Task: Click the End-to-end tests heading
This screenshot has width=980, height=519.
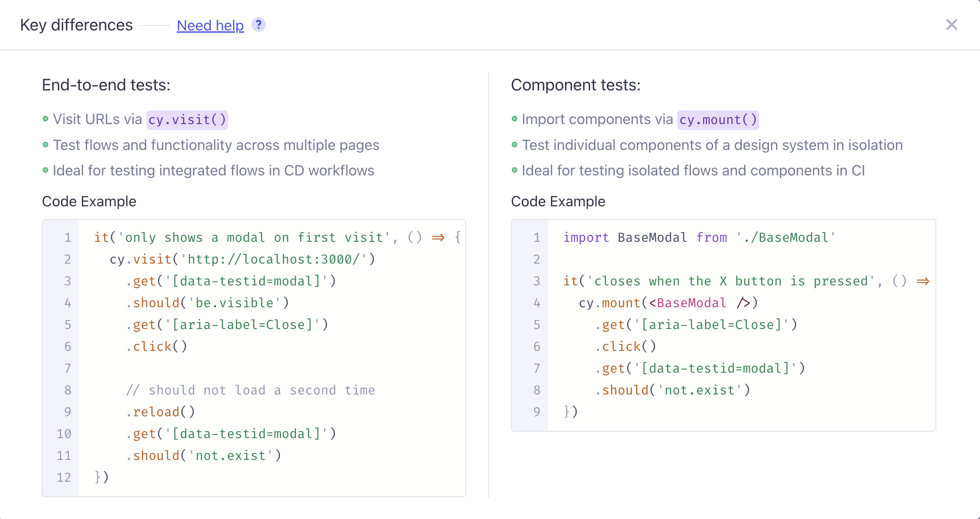Action: point(106,85)
